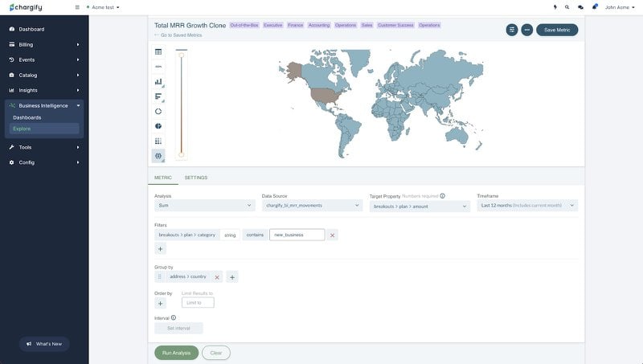Open the Data Source dropdown
Screen dimensions: 643x364
(312, 206)
